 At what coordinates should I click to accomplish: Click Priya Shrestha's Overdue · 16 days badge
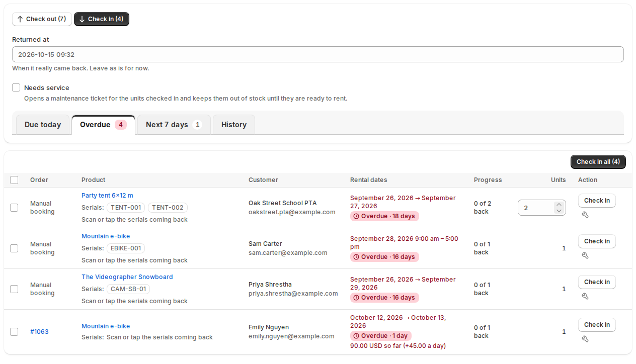click(x=384, y=298)
